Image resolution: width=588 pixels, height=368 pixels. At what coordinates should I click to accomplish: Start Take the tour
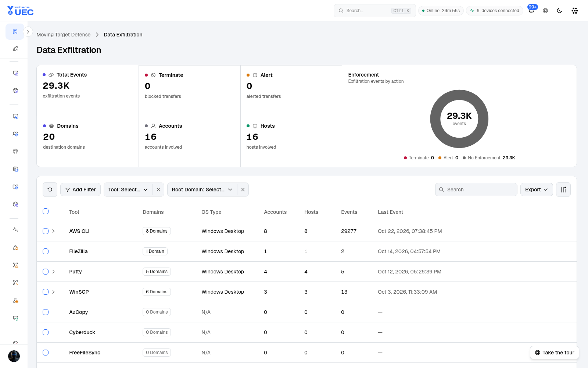tap(555, 353)
